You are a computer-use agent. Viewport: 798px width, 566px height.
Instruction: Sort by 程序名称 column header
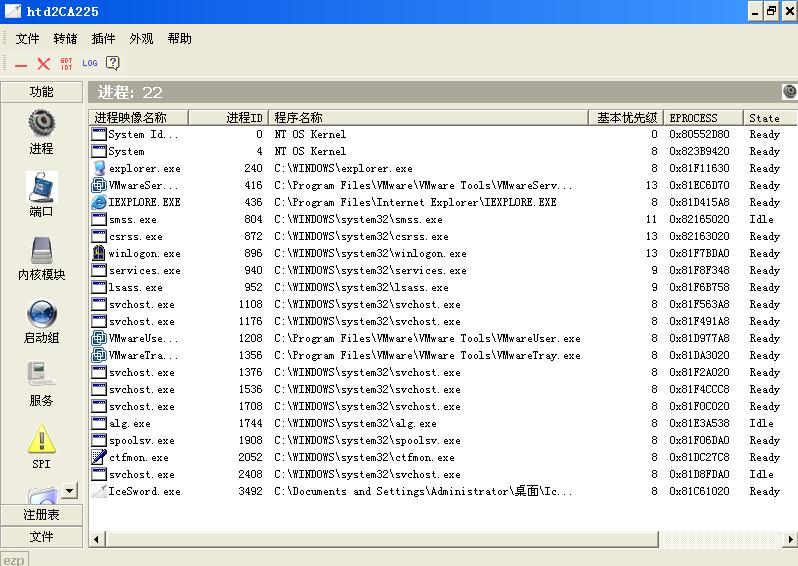[428, 118]
